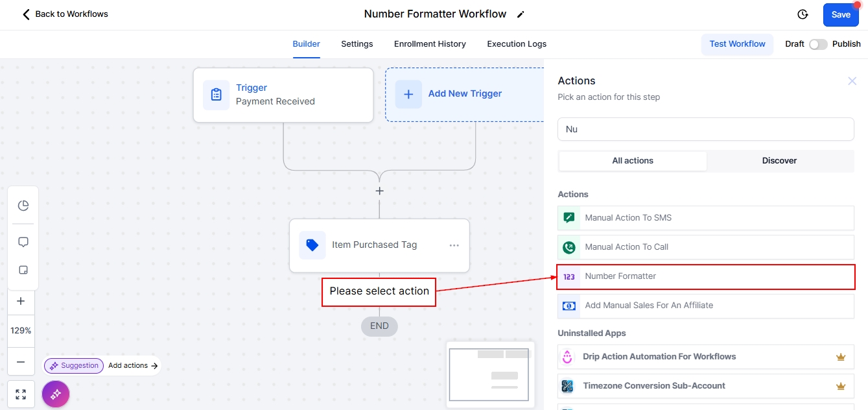This screenshot has width=868, height=410.
Task: Open the purple AI assistant button
Action: (x=56, y=394)
